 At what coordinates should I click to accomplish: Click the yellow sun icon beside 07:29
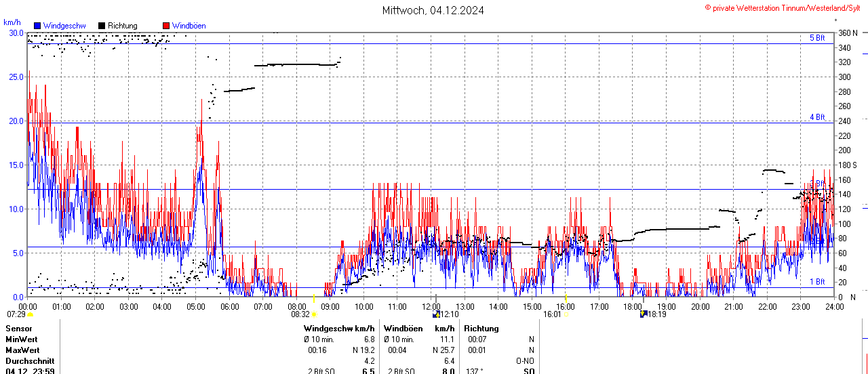pyautogui.click(x=30, y=314)
